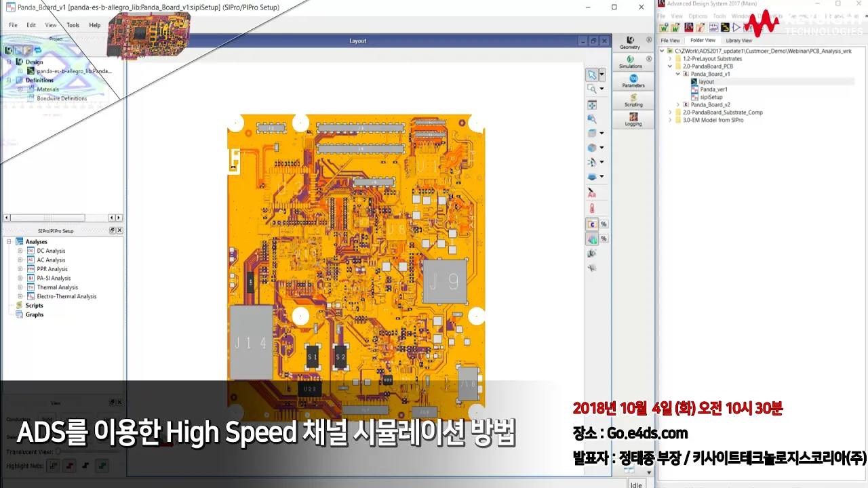Viewport: 868px width, 488px height.
Task: Open the blue cube dropdown arrow
Action: click(602, 148)
